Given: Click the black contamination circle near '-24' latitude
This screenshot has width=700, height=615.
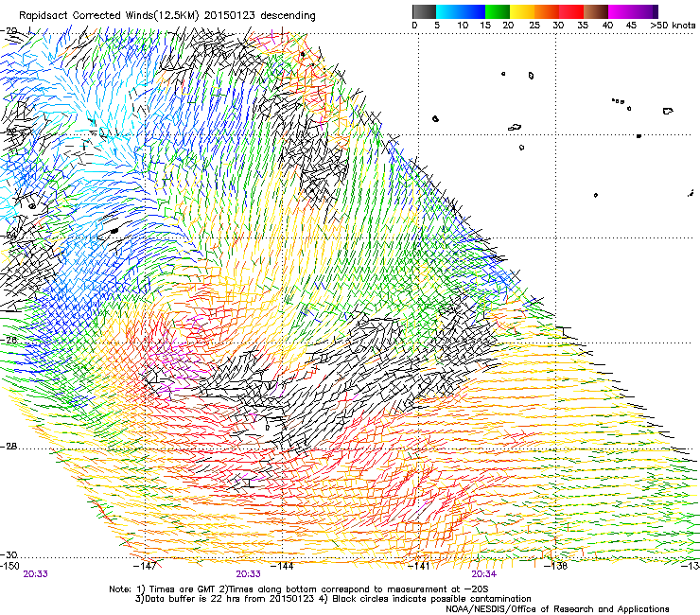Looking at the screenshot, I should point(114,231).
